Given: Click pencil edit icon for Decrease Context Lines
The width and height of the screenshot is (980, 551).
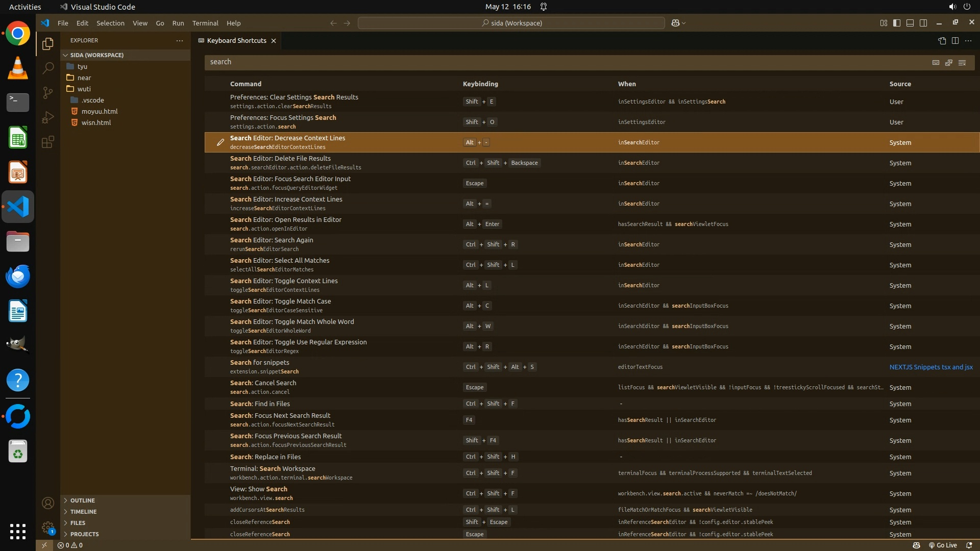Looking at the screenshot, I should coord(220,142).
